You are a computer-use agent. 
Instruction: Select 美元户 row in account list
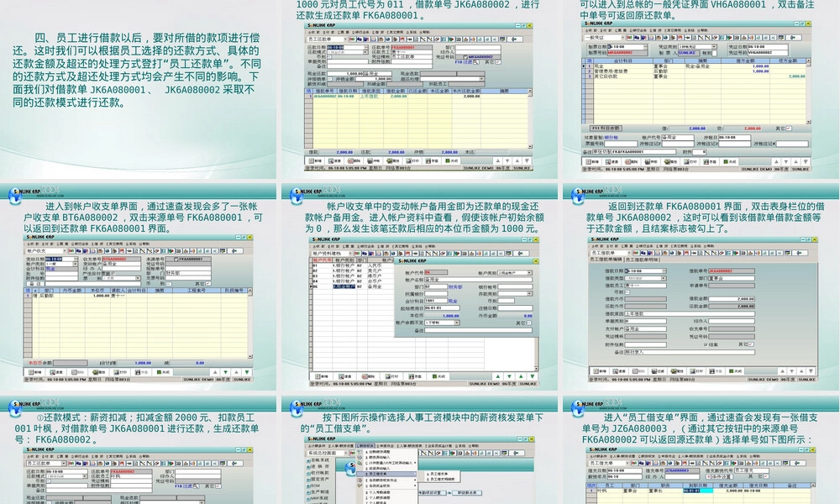pos(351,270)
